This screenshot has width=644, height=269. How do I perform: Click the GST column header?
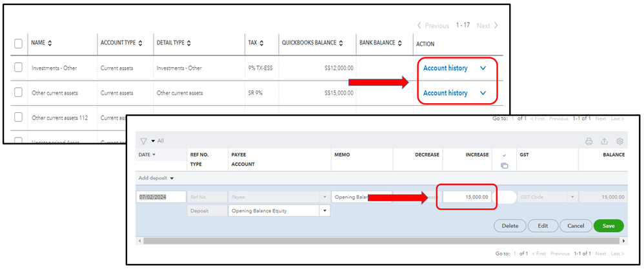pos(525,155)
